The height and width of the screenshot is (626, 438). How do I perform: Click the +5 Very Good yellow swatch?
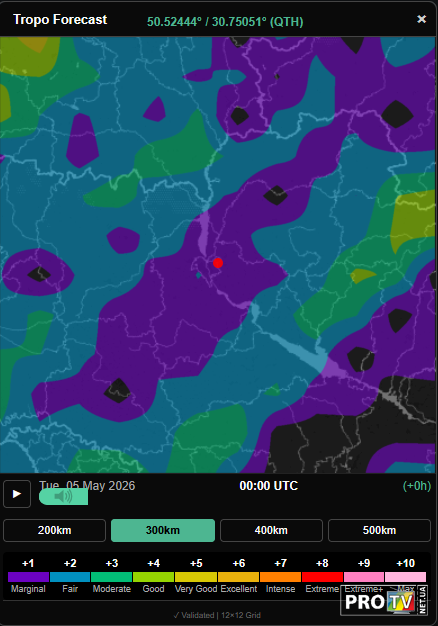click(x=196, y=577)
